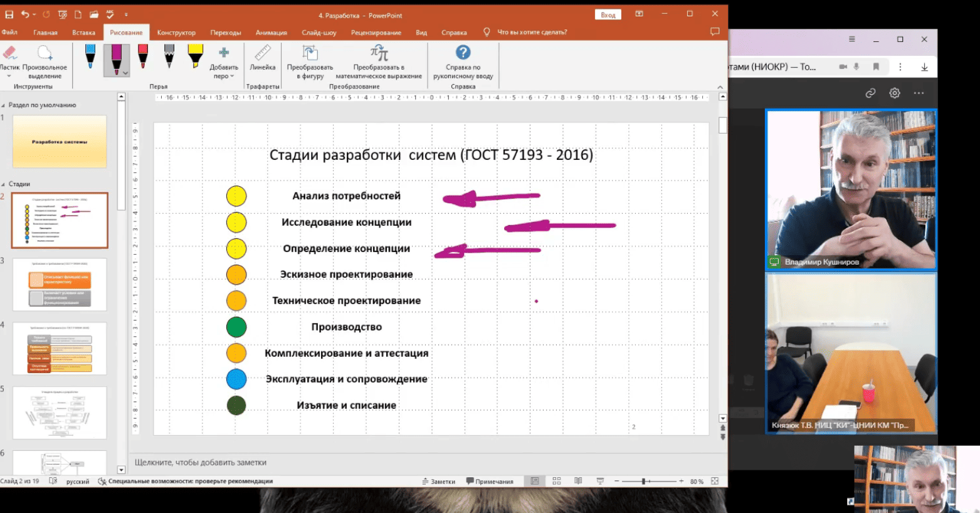Open the magenta pen options dropdown arrow
This screenshot has width=980, height=513.
point(125,73)
